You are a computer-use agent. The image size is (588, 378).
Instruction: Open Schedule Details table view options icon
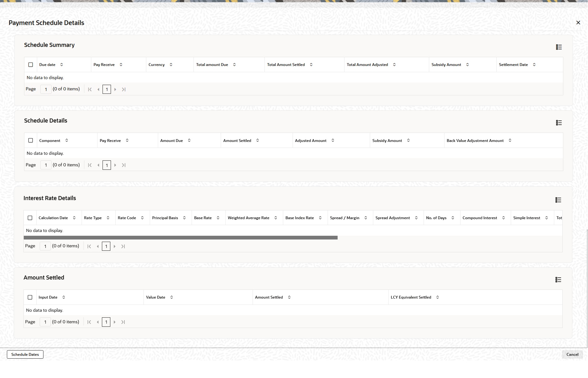pos(559,123)
